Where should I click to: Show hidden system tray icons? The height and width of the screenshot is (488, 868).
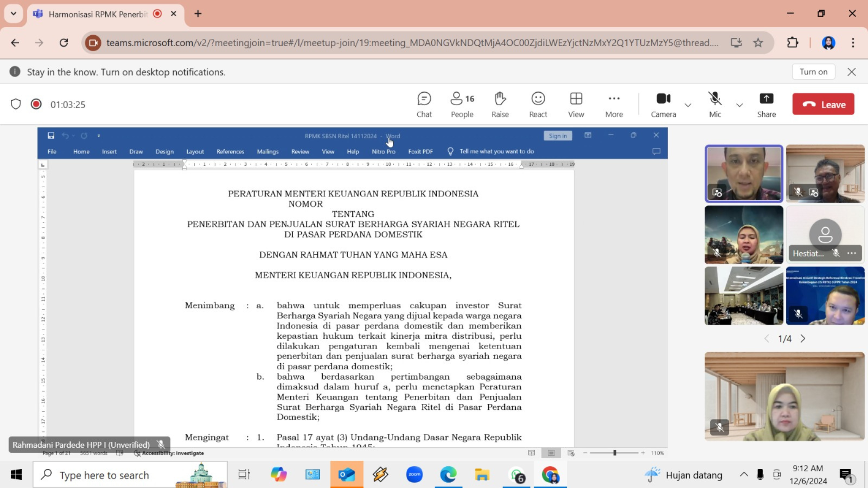[x=743, y=474]
